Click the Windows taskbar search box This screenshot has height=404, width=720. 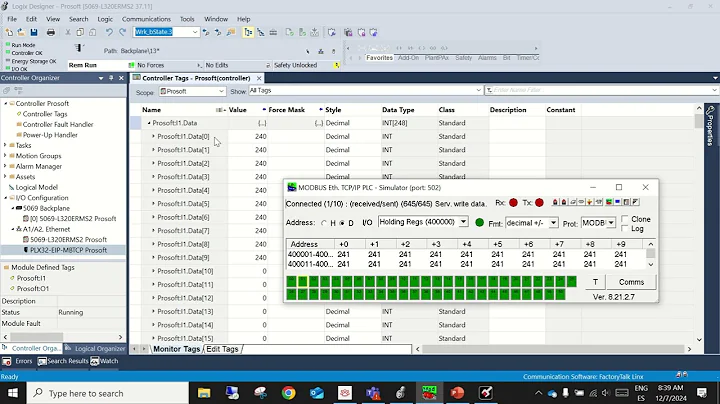(x=108, y=393)
